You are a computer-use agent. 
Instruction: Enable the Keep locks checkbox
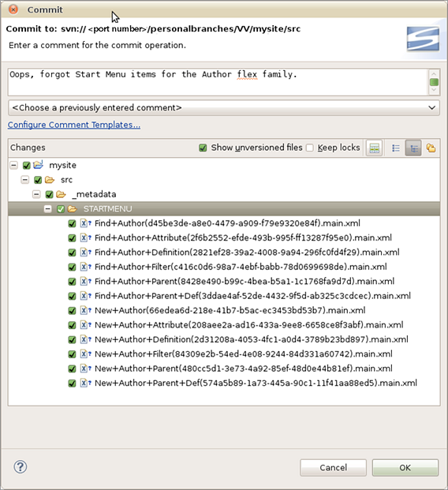click(310, 148)
